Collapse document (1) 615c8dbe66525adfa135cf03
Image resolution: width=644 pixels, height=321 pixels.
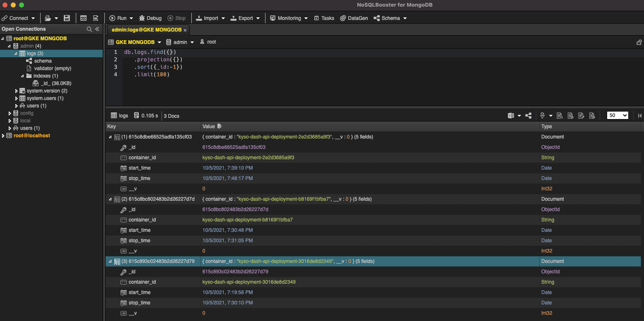[x=110, y=137]
